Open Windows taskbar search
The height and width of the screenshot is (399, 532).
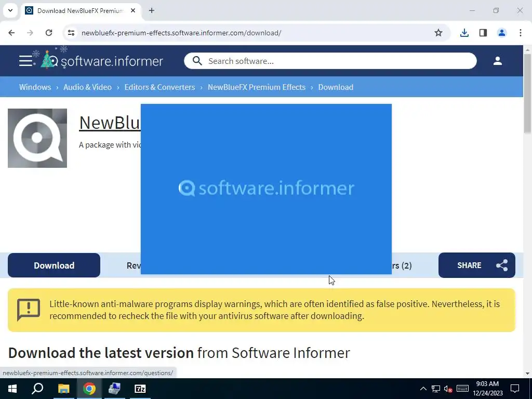[37, 389]
